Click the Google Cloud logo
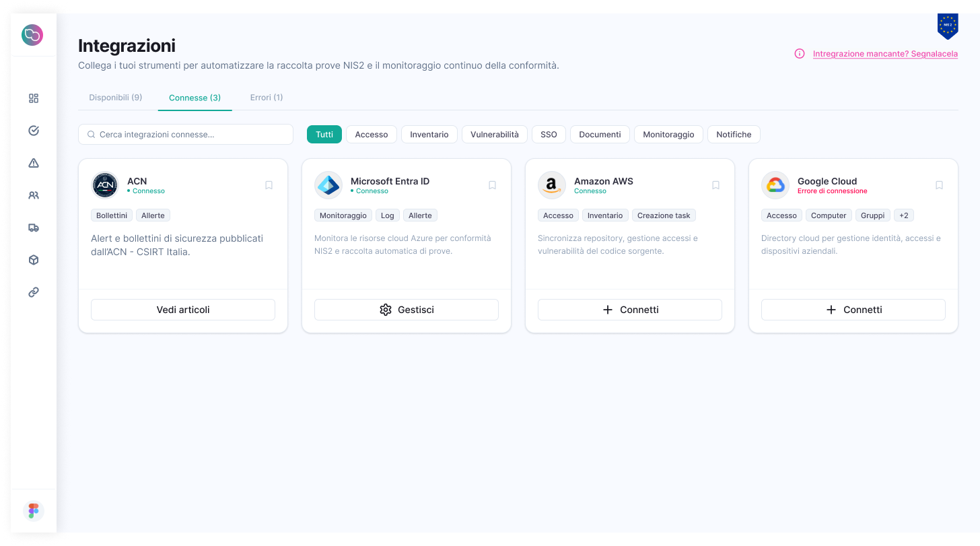980x546 pixels. (775, 185)
